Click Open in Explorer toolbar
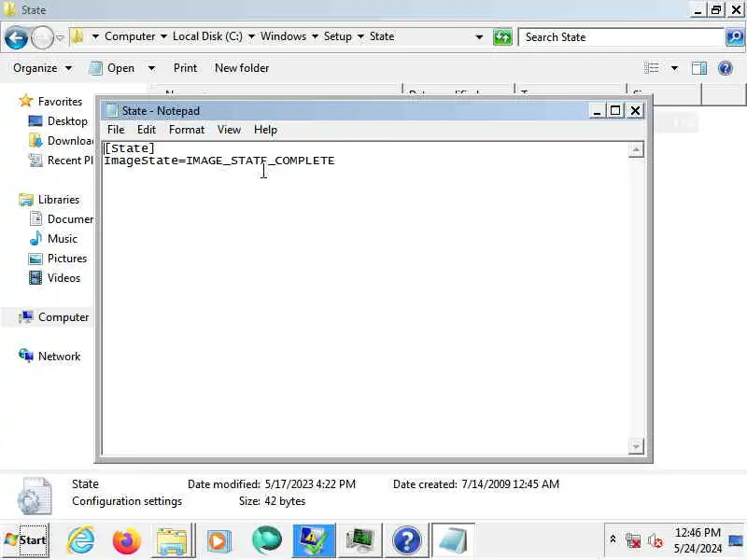The height and width of the screenshot is (560, 747). pyautogui.click(x=112, y=68)
